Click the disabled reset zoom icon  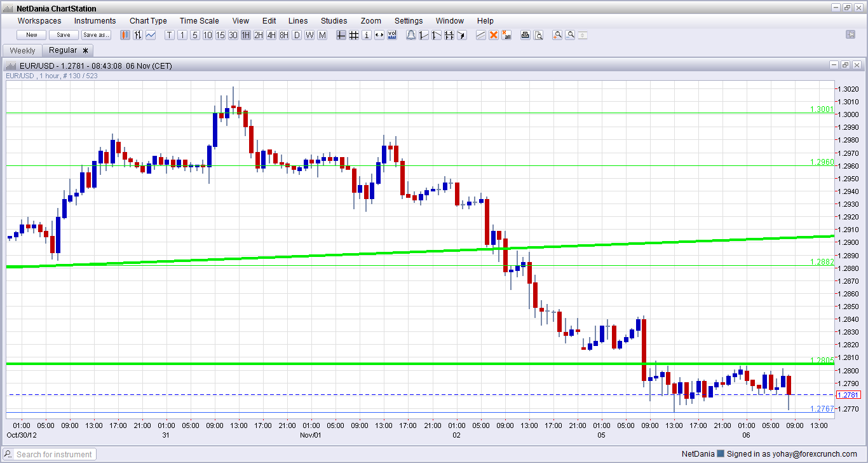(x=583, y=35)
